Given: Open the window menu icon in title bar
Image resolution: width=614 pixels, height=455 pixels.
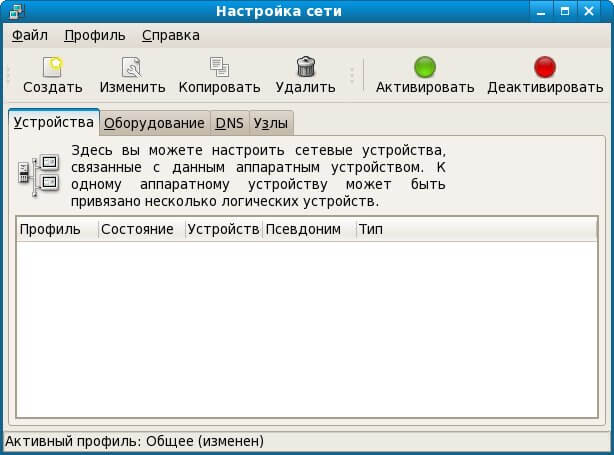Looking at the screenshot, I should tap(13, 11).
